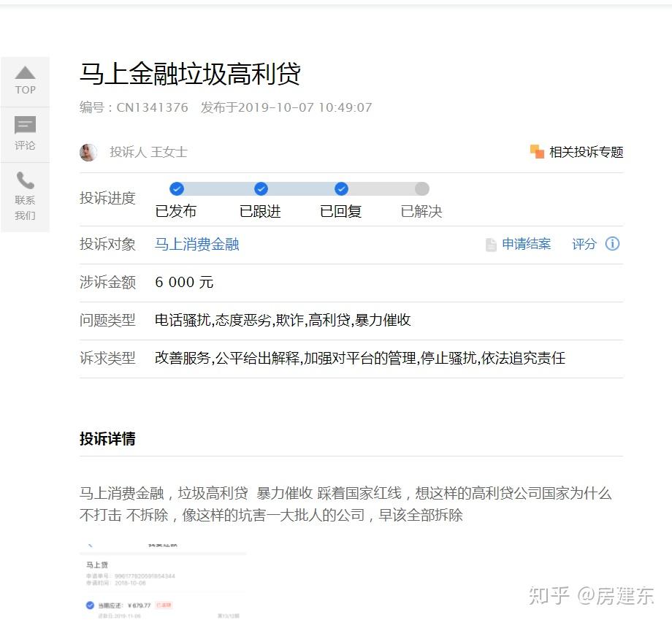This screenshot has height=623, width=672.
Task: Click the 评分 rating link
Action: click(584, 244)
